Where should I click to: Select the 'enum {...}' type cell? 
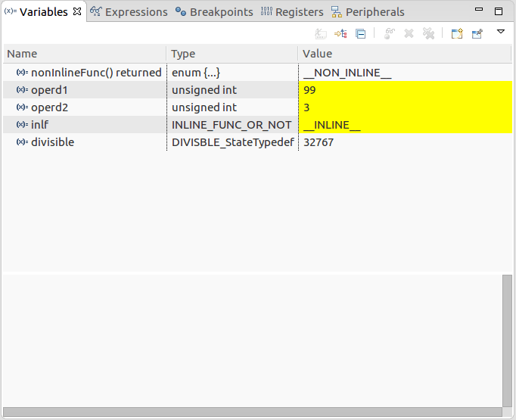point(232,73)
